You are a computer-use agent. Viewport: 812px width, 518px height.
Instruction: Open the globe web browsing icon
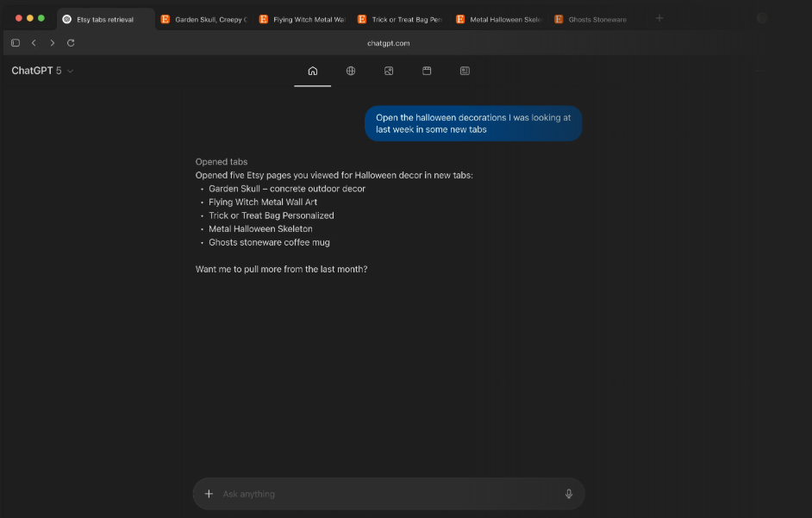pos(351,71)
